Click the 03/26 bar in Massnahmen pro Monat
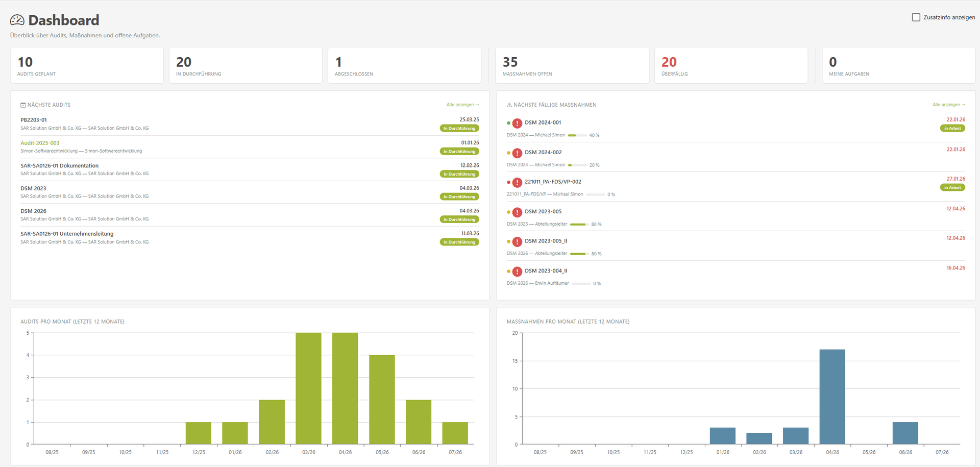This screenshot has width=980, height=467. (796, 436)
